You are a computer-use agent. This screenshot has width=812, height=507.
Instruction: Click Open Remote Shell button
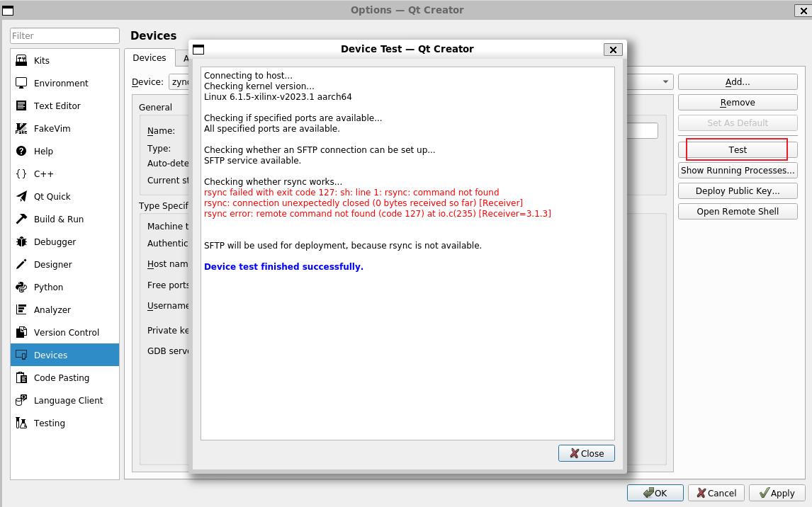[x=738, y=211]
